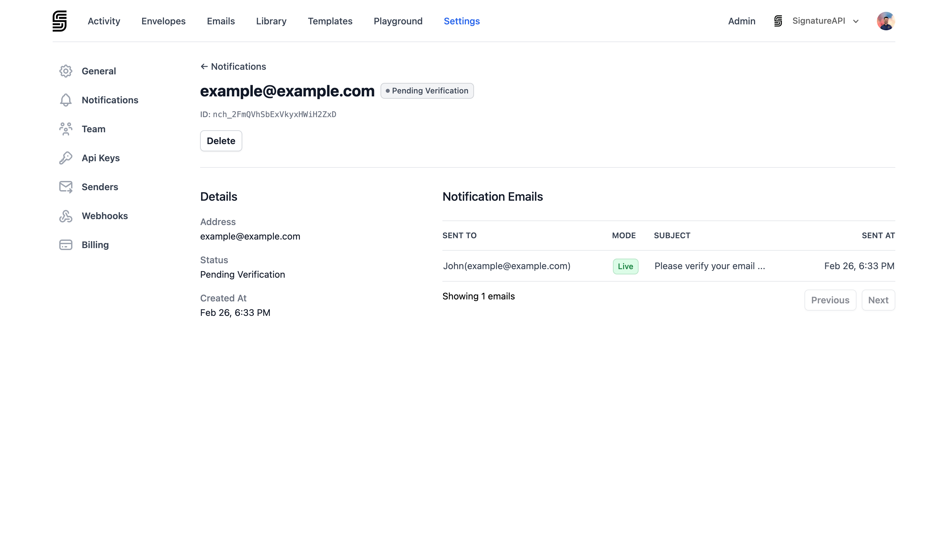Open the Activity tab
Viewport: 948px width, 560px height.
(104, 21)
